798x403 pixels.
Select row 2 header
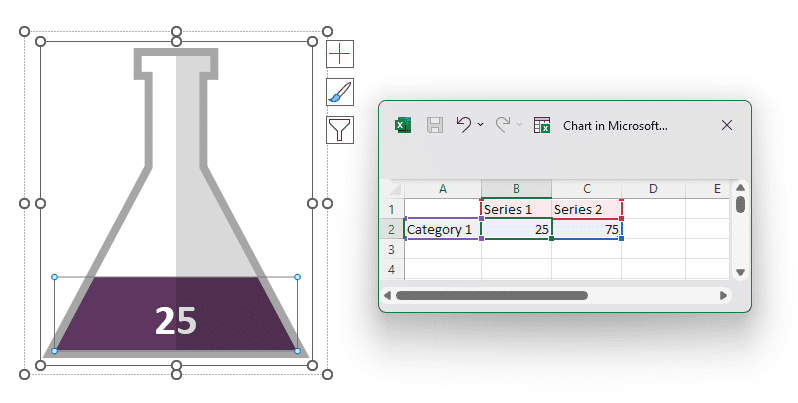(392, 229)
